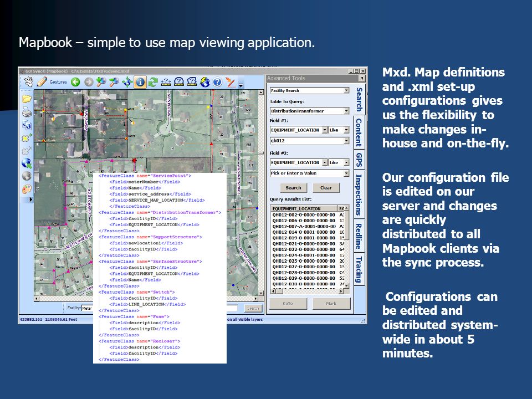Click the Gestures toolbar item
The height and width of the screenshot is (399, 532).
[x=58, y=82]
